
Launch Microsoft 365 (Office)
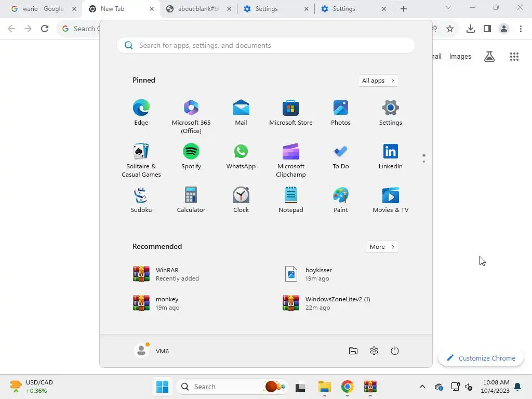pyautogui.click(x=191, y=117)
